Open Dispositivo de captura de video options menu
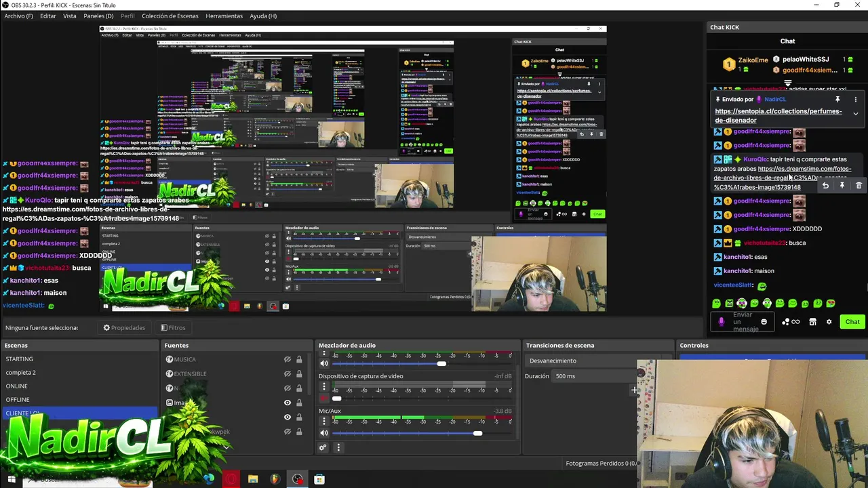868x488 pixels. pyautogui.click(x=324, y=386)
